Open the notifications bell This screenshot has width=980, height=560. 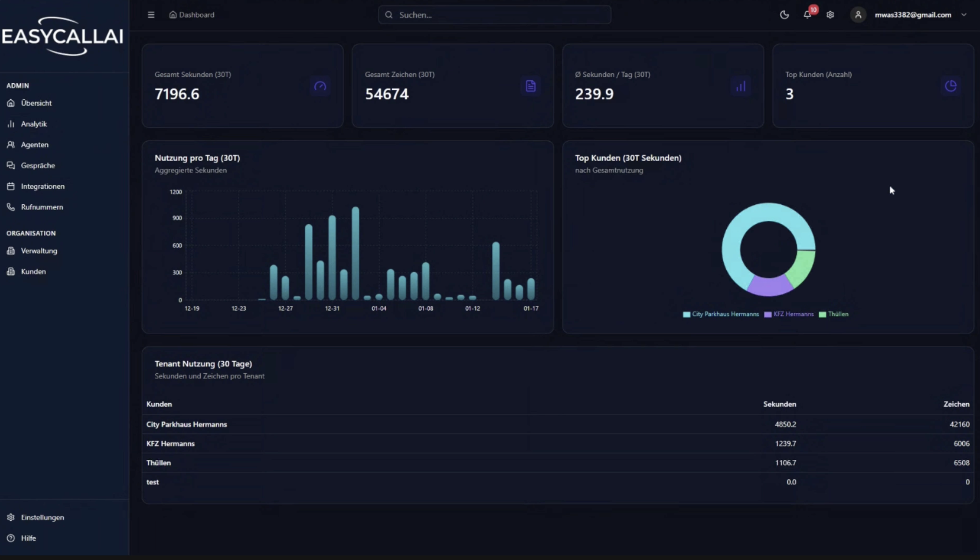click(807, 15)
